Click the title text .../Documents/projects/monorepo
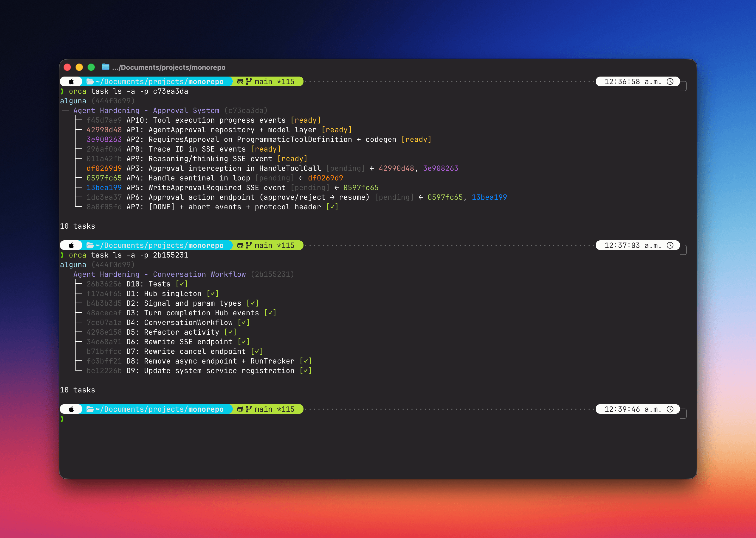The width and height of the screenshot is (756, 538). click(x=169, y=67)
